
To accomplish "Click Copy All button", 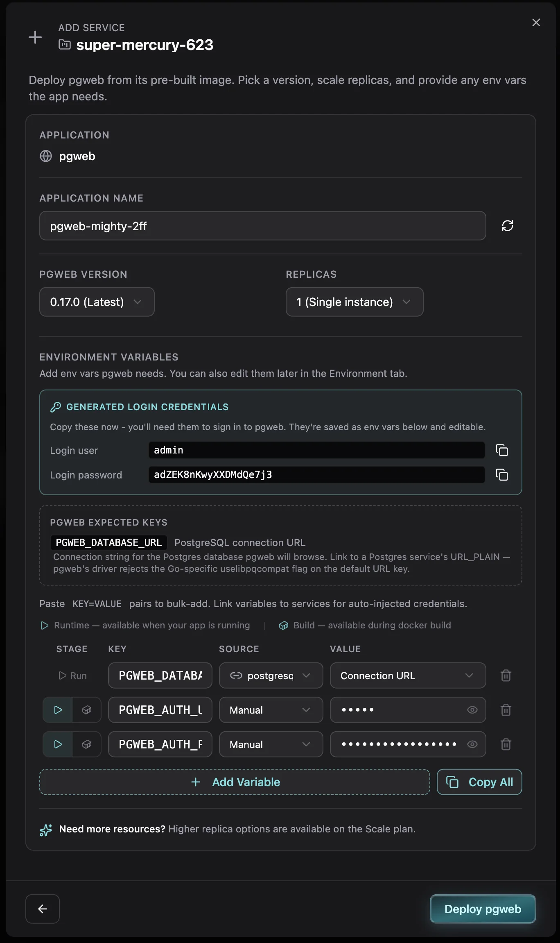I will click(x=479, y=782).
